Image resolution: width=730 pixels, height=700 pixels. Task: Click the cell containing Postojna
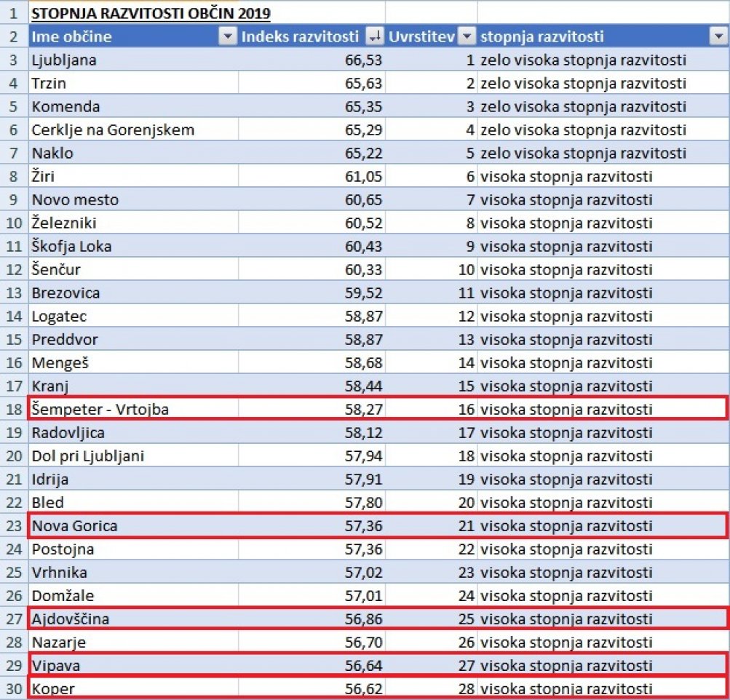point(134,549)
